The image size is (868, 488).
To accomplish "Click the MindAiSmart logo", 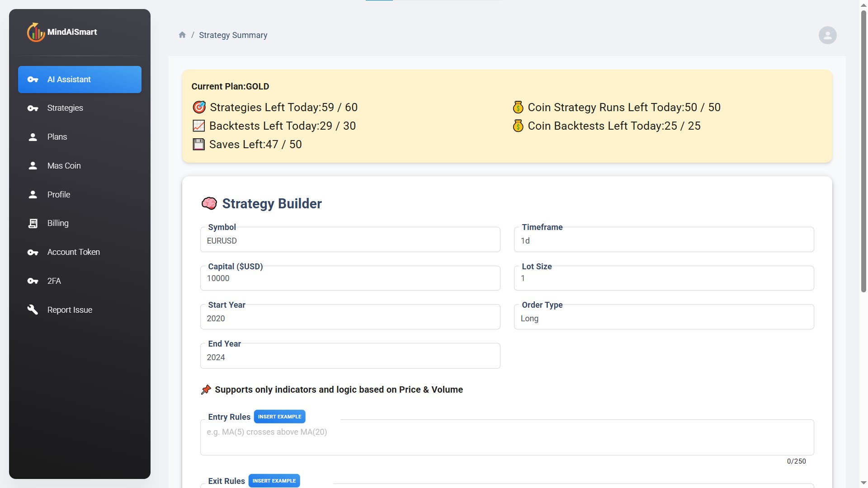I will (x=62, y=32).
